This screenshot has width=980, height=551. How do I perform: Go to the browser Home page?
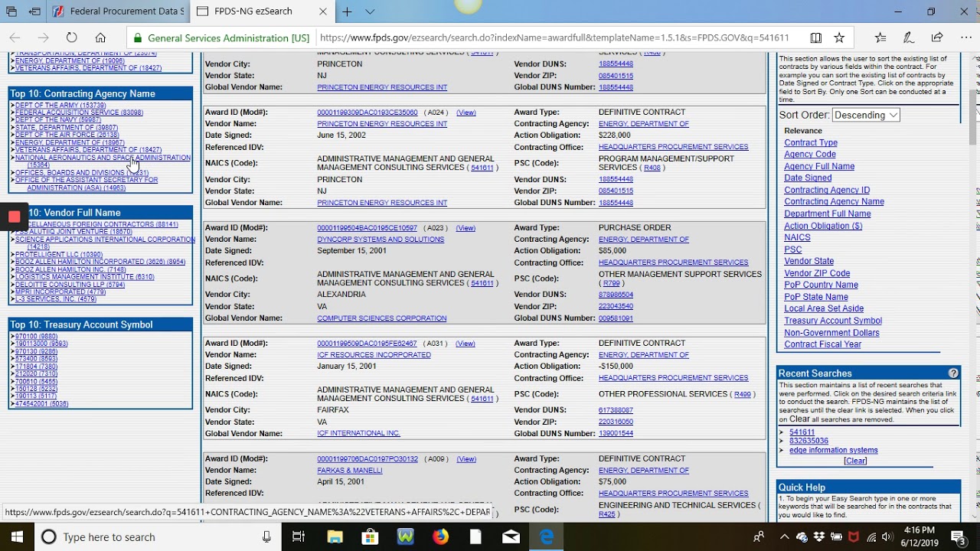[100, 37]
